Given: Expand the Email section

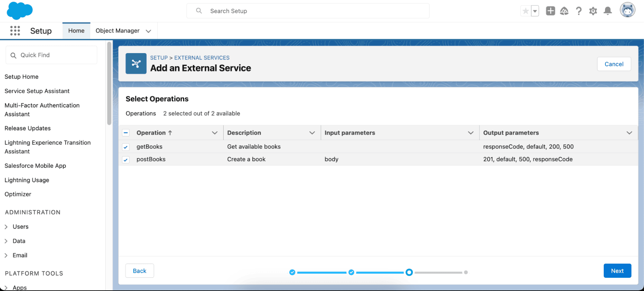Looking at the screenshot, I should (x=6, y=256).
